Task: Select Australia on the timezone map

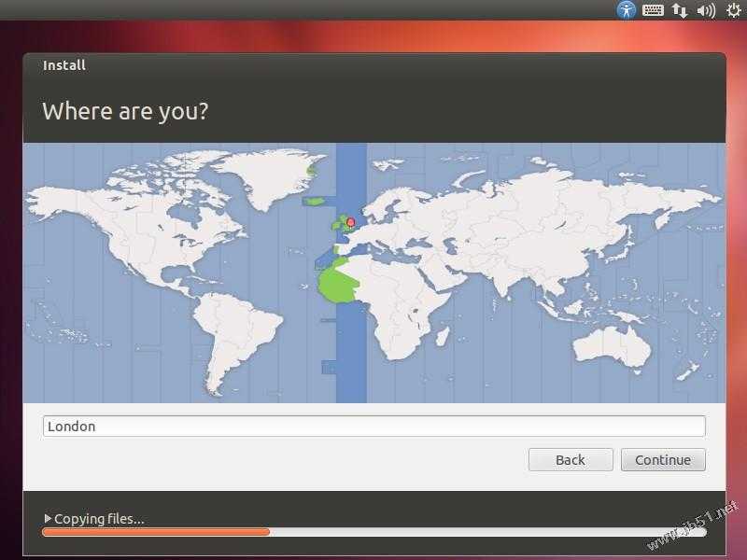Action: (613, 346)
